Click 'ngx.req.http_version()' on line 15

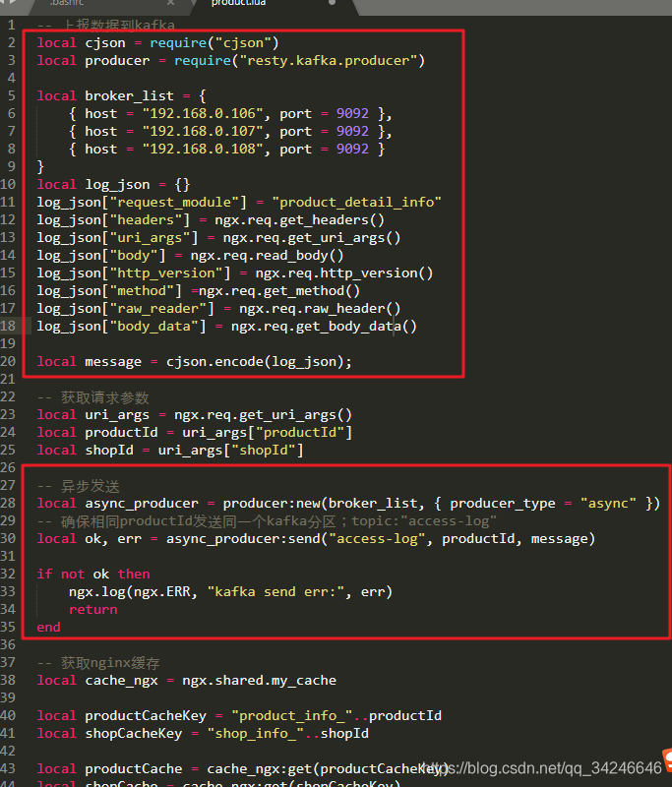click(343, 273)
